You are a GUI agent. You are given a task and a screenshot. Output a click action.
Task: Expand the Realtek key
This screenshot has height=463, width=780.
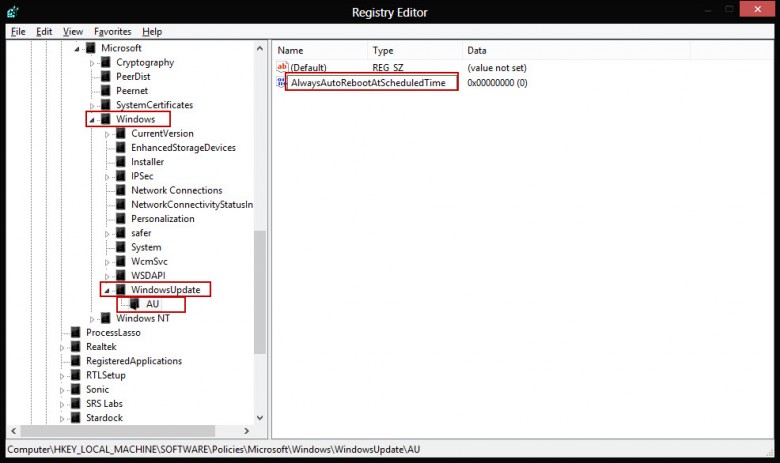tap(62, 348)
